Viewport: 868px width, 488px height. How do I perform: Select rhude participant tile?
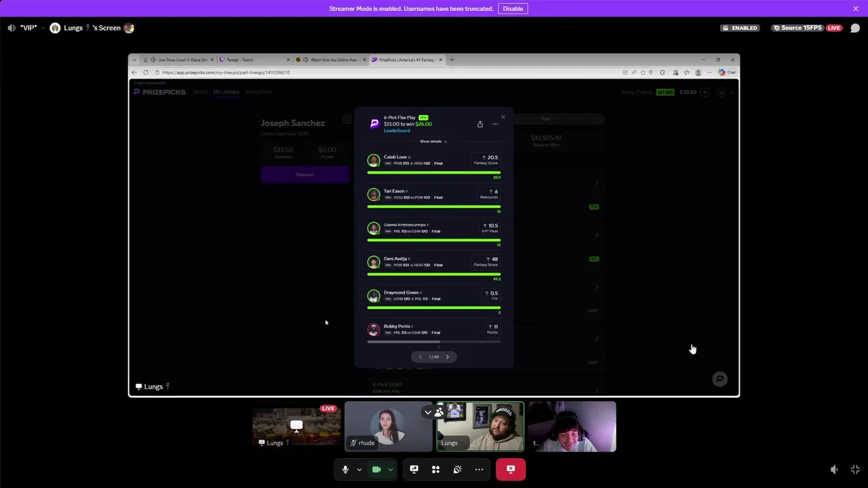pos(388,426)
